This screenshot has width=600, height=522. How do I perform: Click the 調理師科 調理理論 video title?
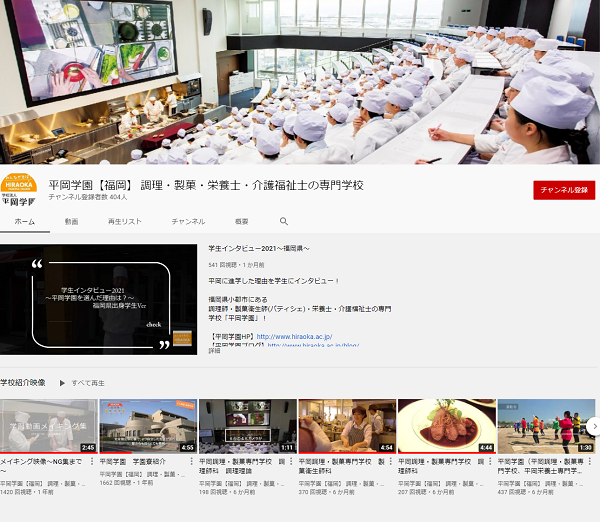tap(242, 466)
